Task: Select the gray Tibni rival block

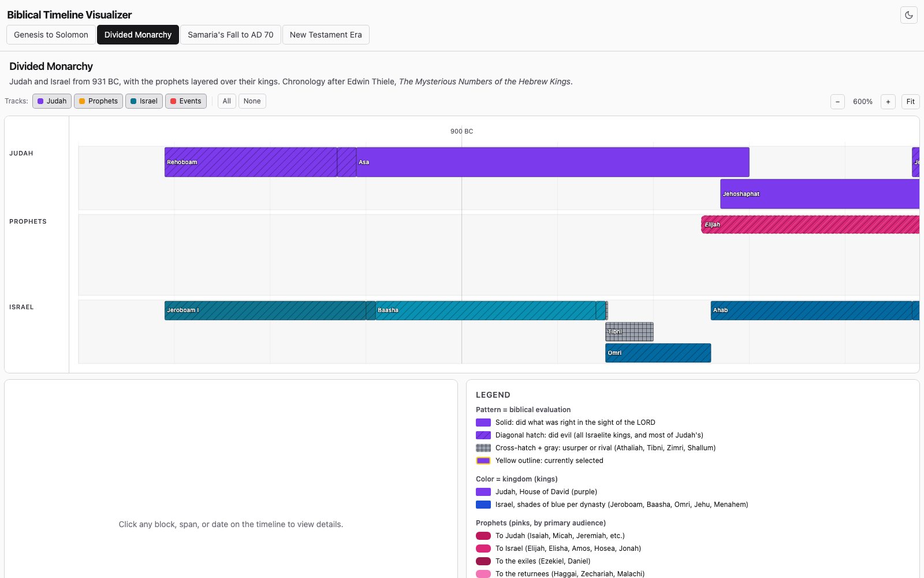Action: [x=629, y=332]
